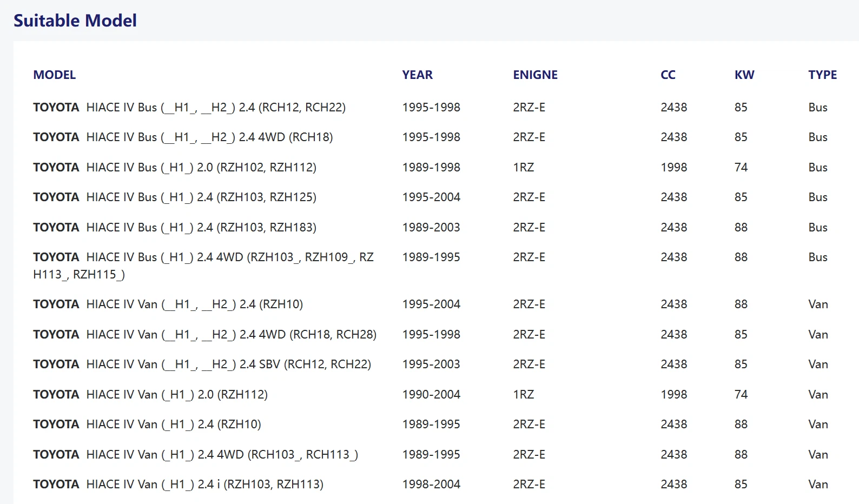Select the ENIGNE column header
Screen dimensions: 859x504
pos(536,75)
